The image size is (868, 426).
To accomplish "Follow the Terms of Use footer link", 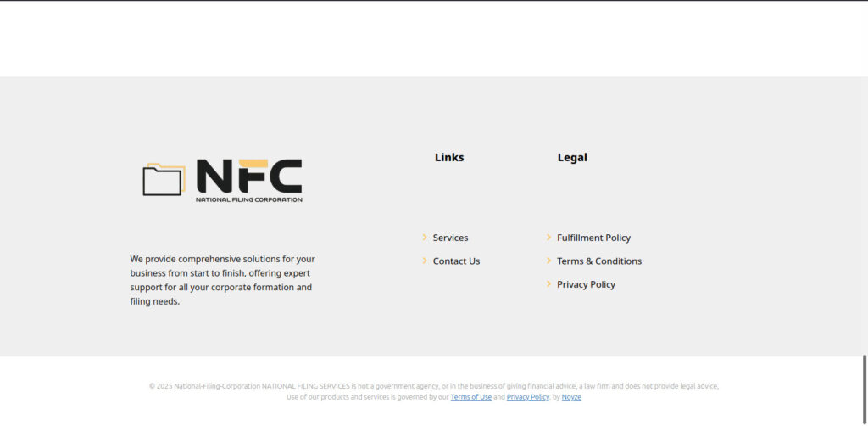I will (x=471, y=397).
